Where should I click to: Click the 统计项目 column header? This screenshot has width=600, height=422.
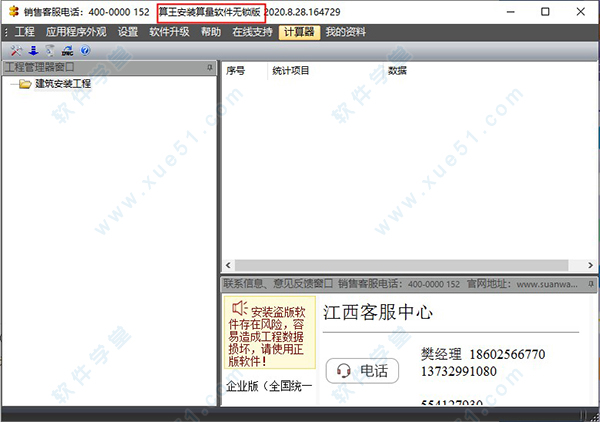click(x=290, y=70)
